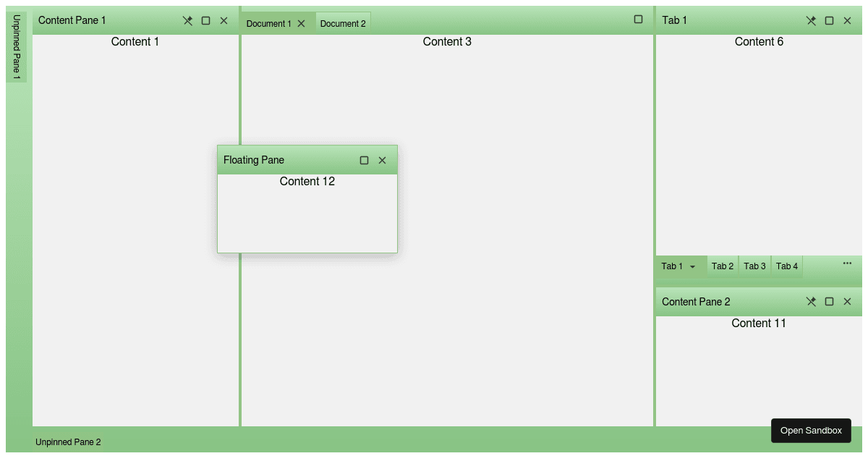Maximize the Content Pane 1 pane

[x=205, y=20]
